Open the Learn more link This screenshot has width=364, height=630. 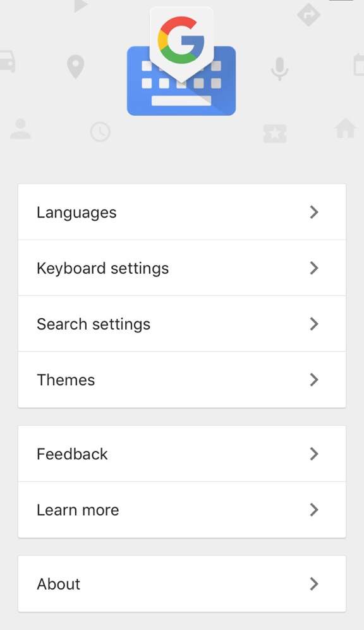[182, 510]
